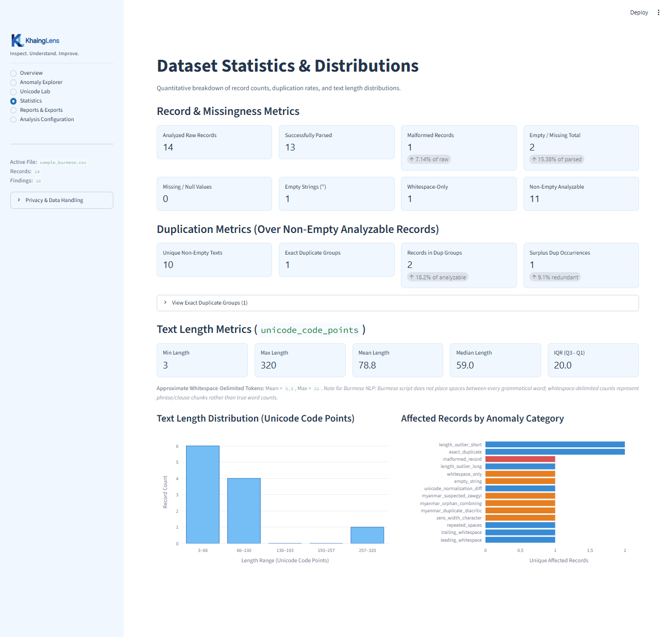Open the three-dot main menu
Screen dimensions: 672x637
(x=658, y=12)
